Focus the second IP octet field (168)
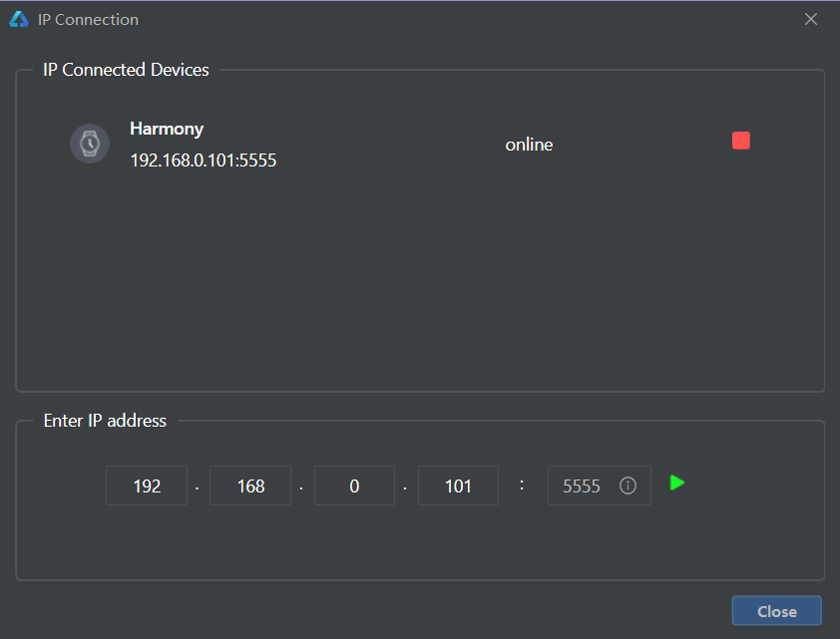The width and height of the screenshot is (840, 639). click(x=250, y=485)
